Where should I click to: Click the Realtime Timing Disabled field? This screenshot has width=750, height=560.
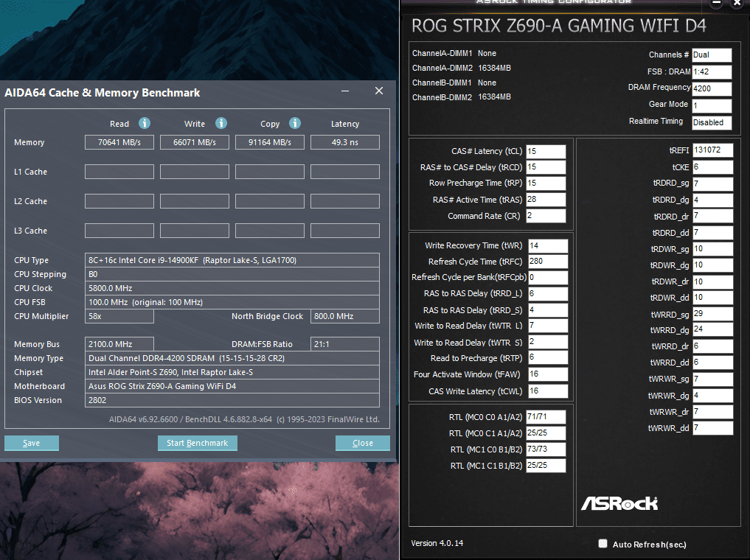712,122
